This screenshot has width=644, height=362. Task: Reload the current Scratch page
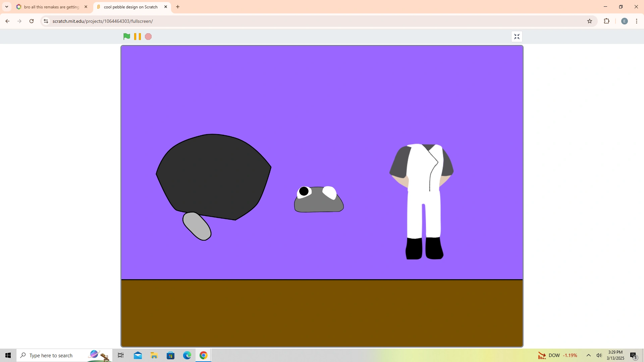[x=31, y=21]
